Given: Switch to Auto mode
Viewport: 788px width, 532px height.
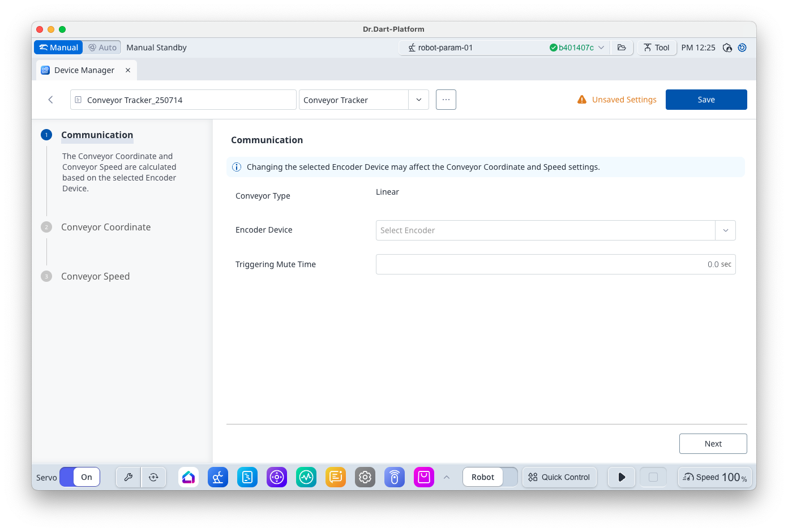Looking at the screenshot, I should [102, 48].
